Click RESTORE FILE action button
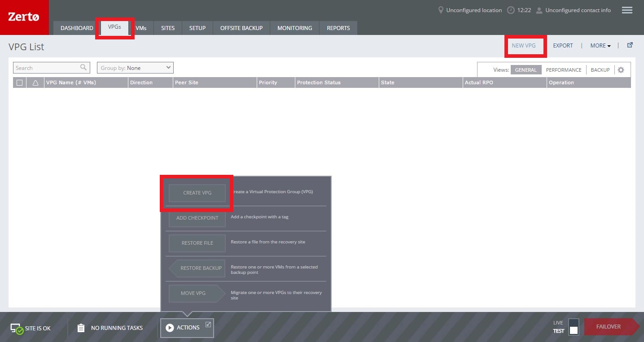Viewport: 644px width, 342px height. (197, 243)
